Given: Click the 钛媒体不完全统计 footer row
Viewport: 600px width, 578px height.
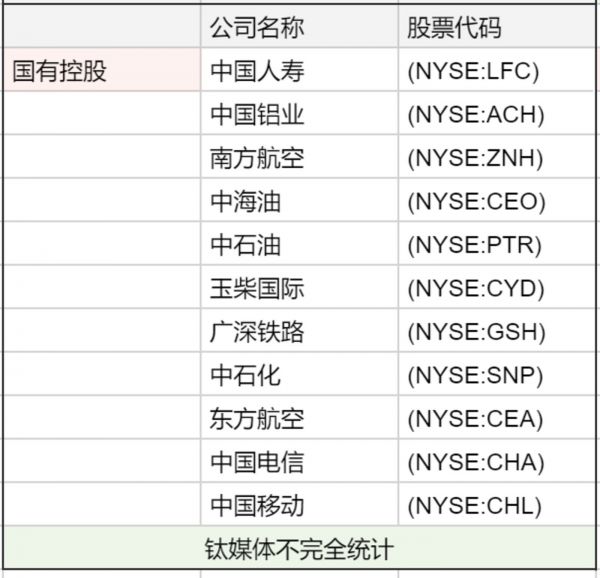Looking at the screenshot, I should click(x=300, y=549).
